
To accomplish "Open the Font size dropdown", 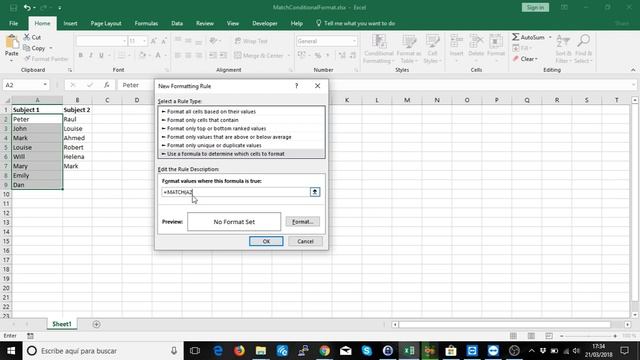I will pyautogui.click(x=144, y=41).
